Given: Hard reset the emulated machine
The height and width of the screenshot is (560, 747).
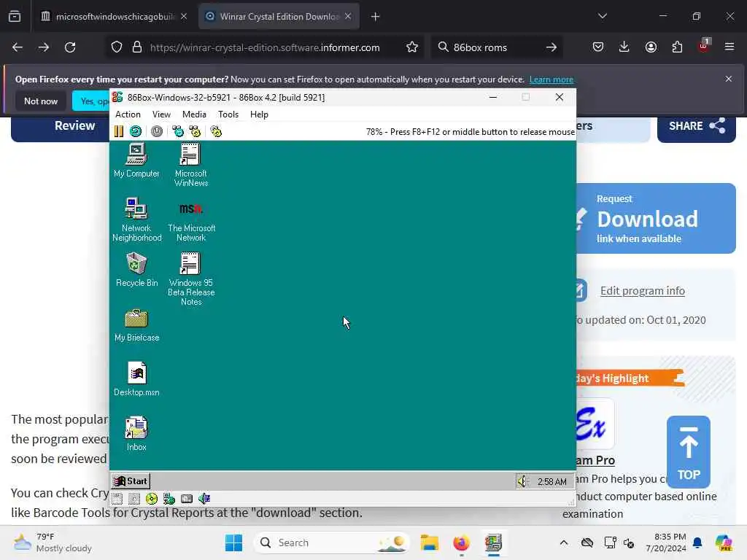Looking at the screenshot, I should [136, 131].
